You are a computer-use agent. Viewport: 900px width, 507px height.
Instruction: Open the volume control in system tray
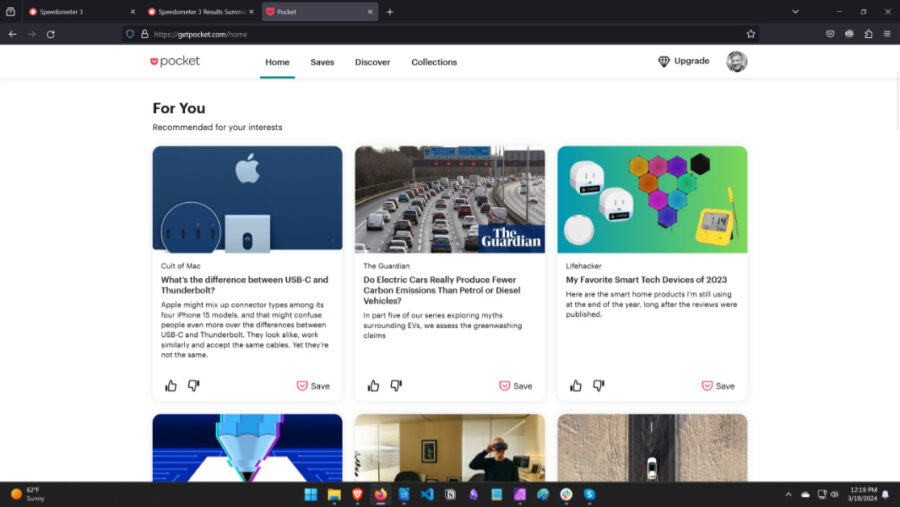835,494
